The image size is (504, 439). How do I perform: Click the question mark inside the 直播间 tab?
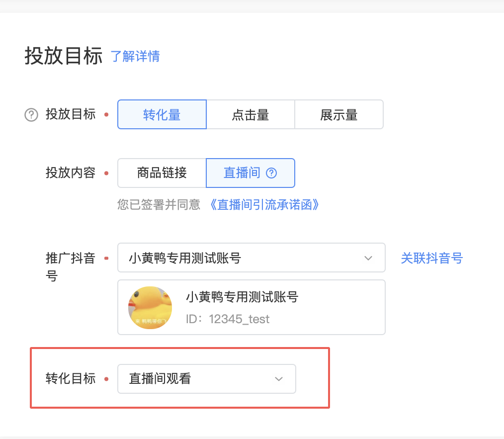coord(271,173)
